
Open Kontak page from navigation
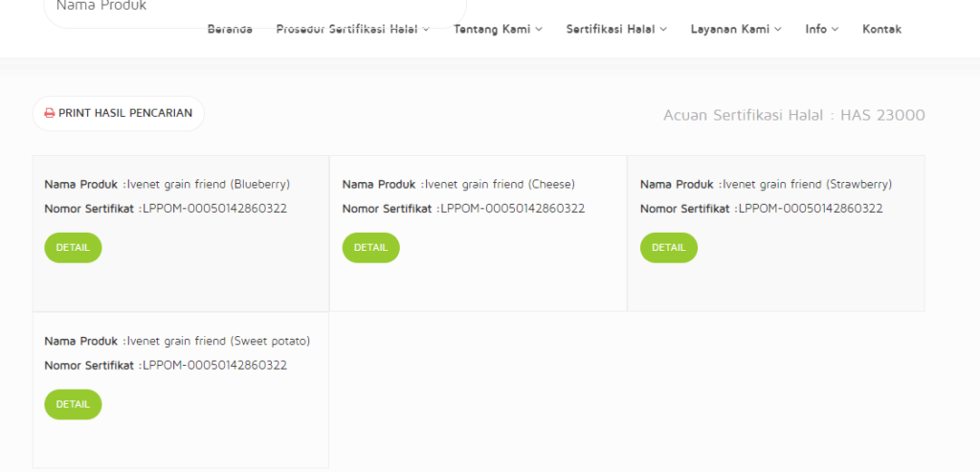[881, 29]
